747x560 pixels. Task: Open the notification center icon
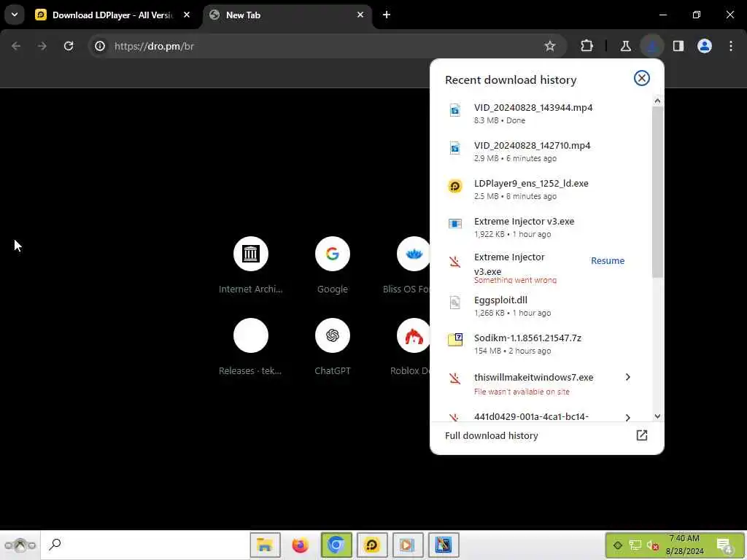pyautogui.click(x=724, y=545)
